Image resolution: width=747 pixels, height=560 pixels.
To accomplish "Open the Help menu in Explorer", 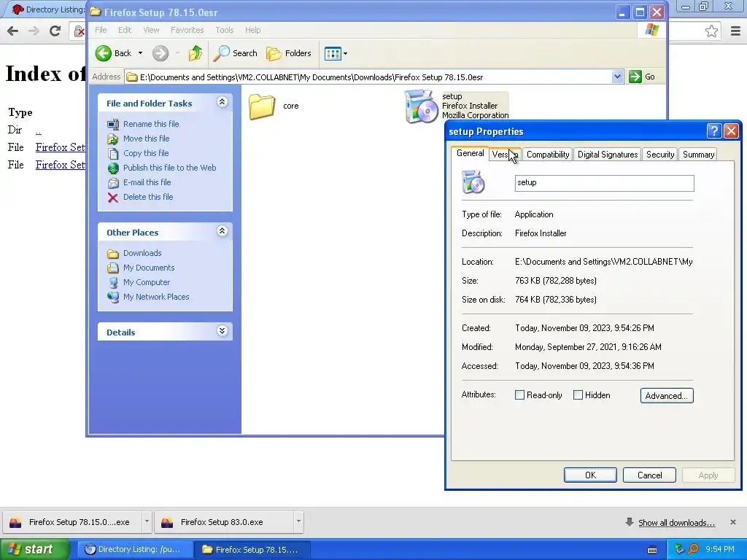I will point(252,30).
